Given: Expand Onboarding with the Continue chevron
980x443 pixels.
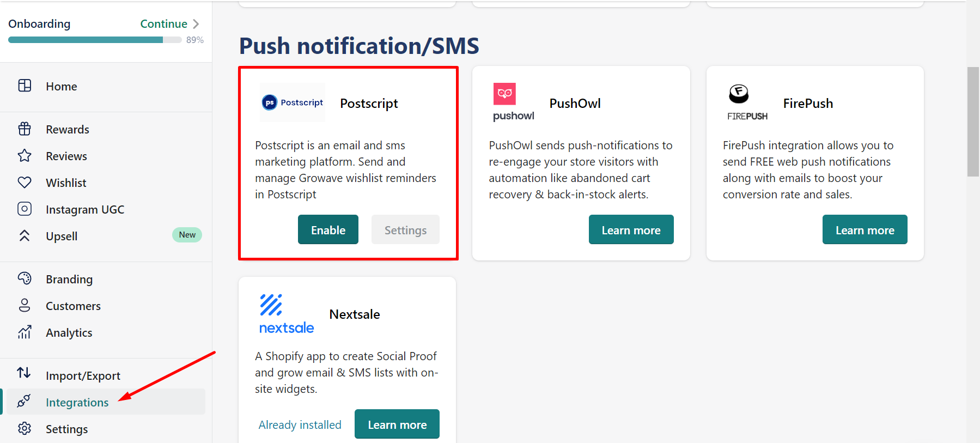Looking at the screenshot, I should pyautogui.click(x=197, y=23).
